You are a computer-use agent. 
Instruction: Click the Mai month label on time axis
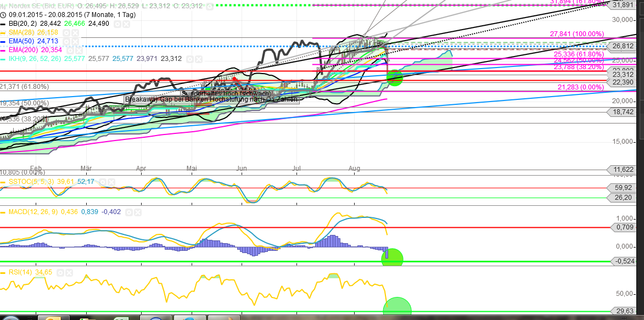(x=192, y=168)
